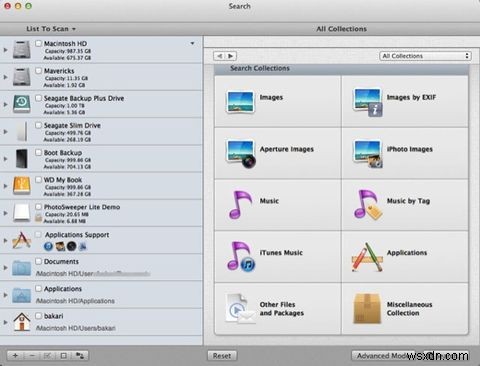Click the Other Files and Packages label
The image size is (480, 366).
(x=282, y=309)
